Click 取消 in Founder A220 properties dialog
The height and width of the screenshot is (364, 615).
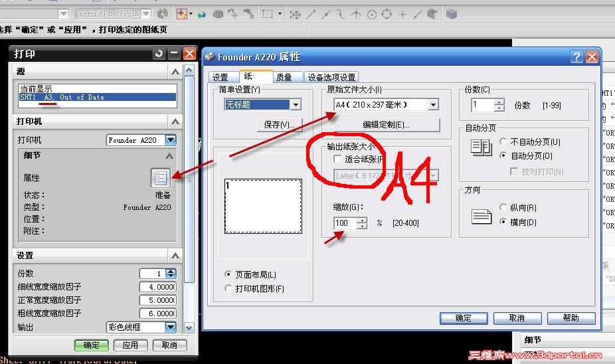pyautogui.click(x=517, y=318)
